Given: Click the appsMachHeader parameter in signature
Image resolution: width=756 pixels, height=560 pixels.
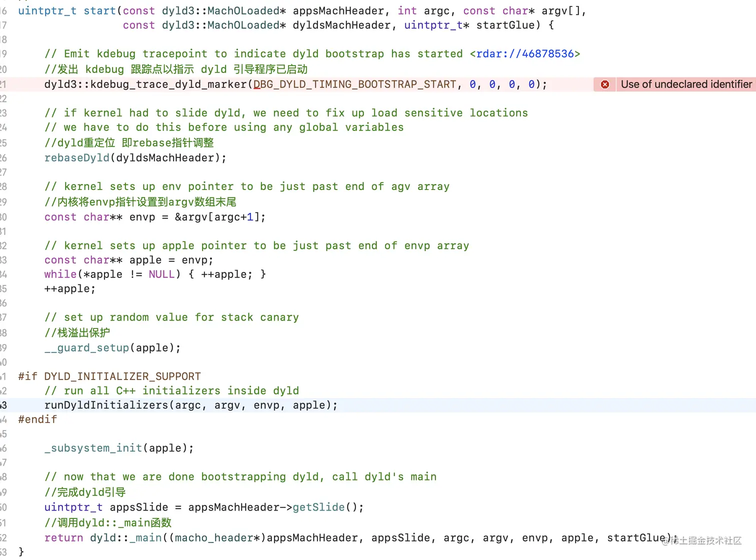Looking at the screenshot, I should coord(338,11).
